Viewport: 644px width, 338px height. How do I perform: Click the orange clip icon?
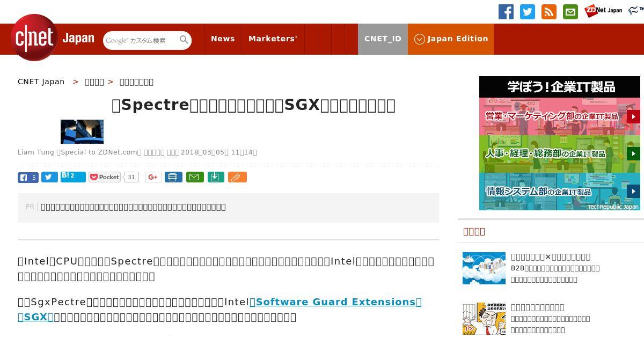(x=237, y=177)
